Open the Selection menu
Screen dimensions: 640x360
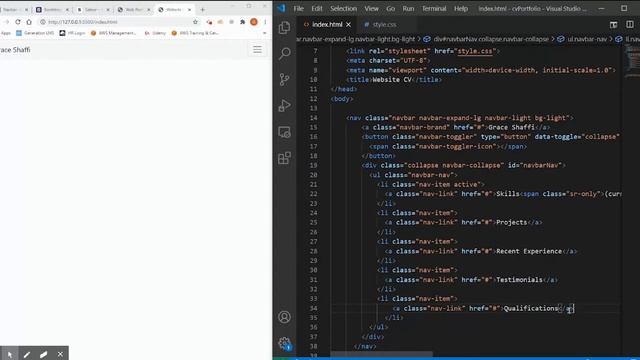(x=343, y=9)
